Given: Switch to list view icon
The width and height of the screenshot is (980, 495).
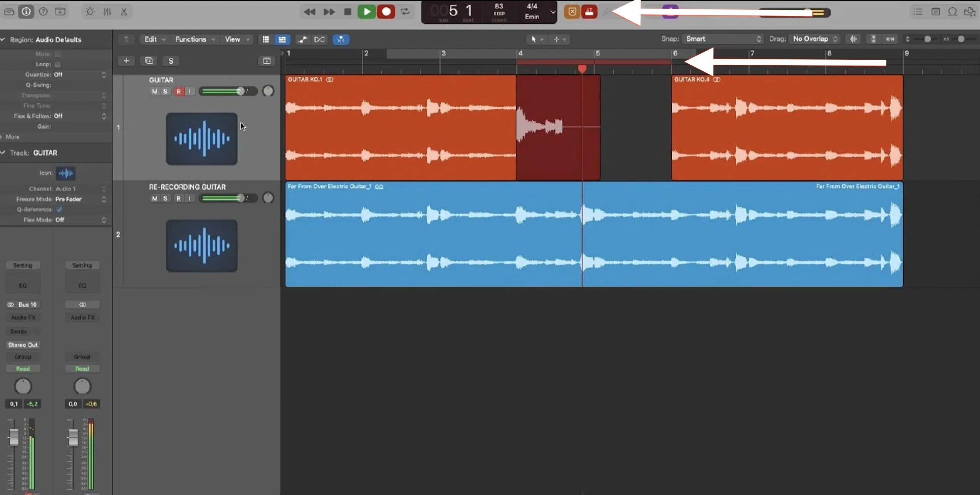Looking at the screenshot, I should coord(282,39).
